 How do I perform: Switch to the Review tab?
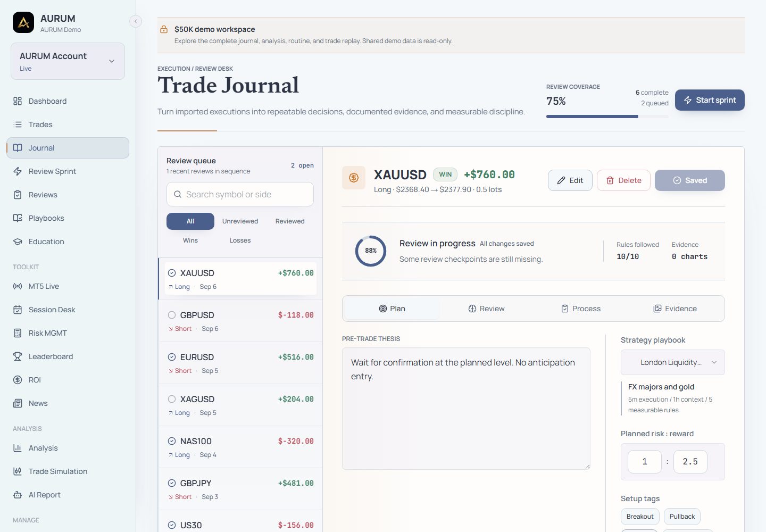click(x=486, y=309)
